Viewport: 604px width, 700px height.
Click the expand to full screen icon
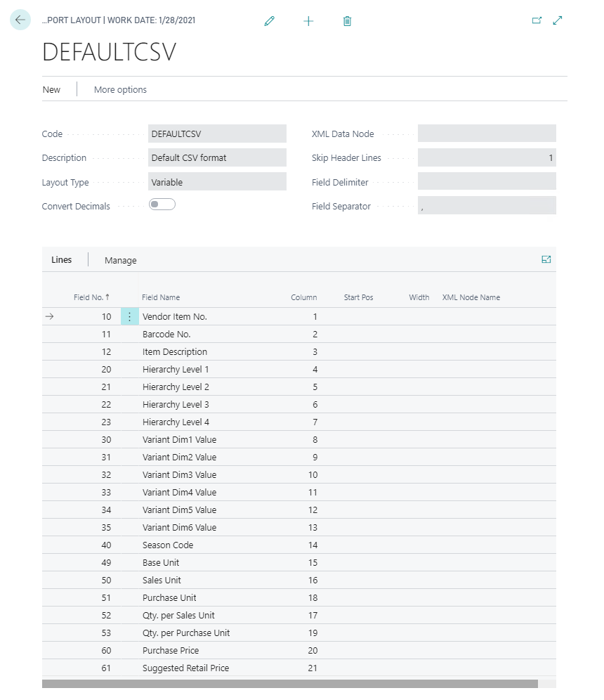click(558, 20)
